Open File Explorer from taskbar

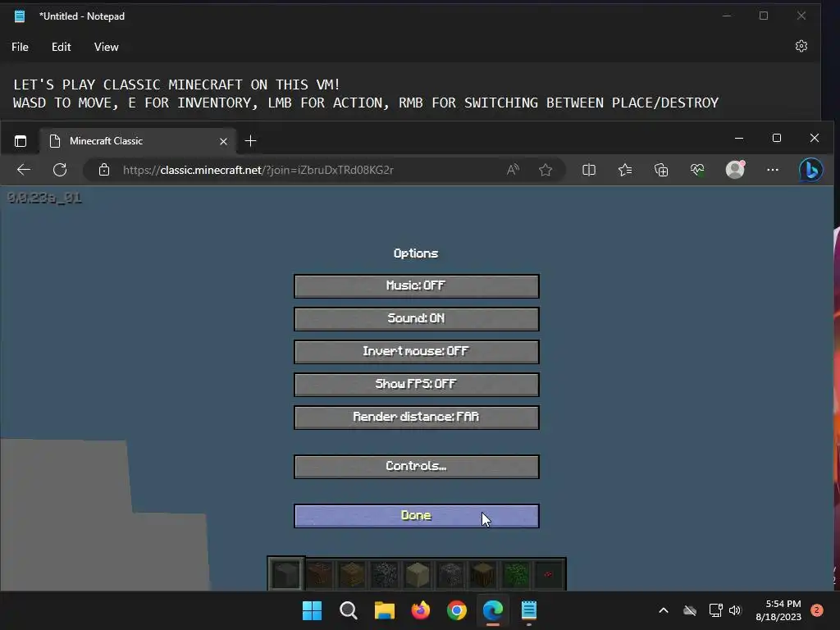coord(384,610)
